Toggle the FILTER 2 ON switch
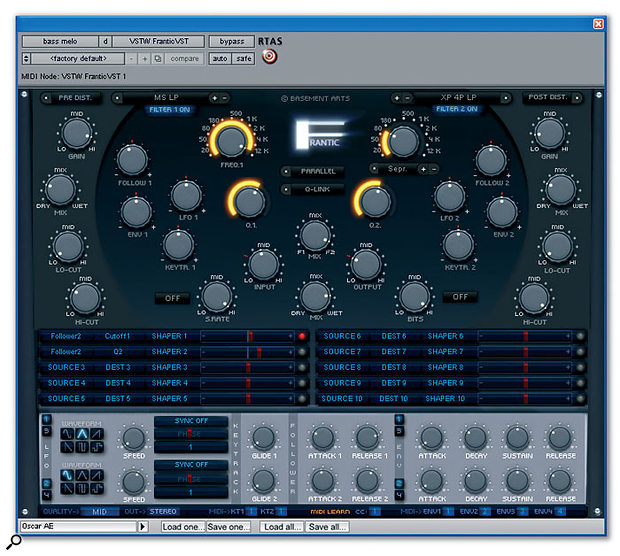The width and height of the screenshot is (620, 556). [457, 109]
